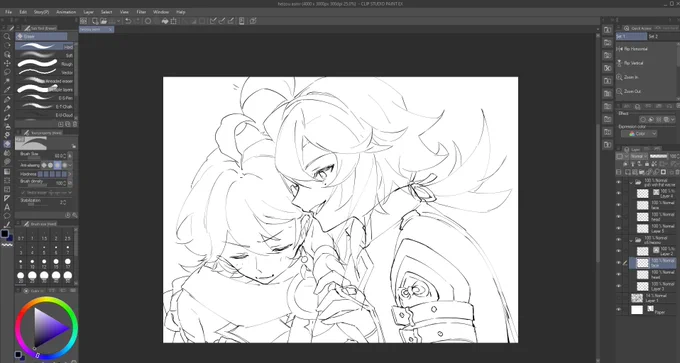680x363 pixels.
Task: Open the Animation menu
Action: pos(66,12)
